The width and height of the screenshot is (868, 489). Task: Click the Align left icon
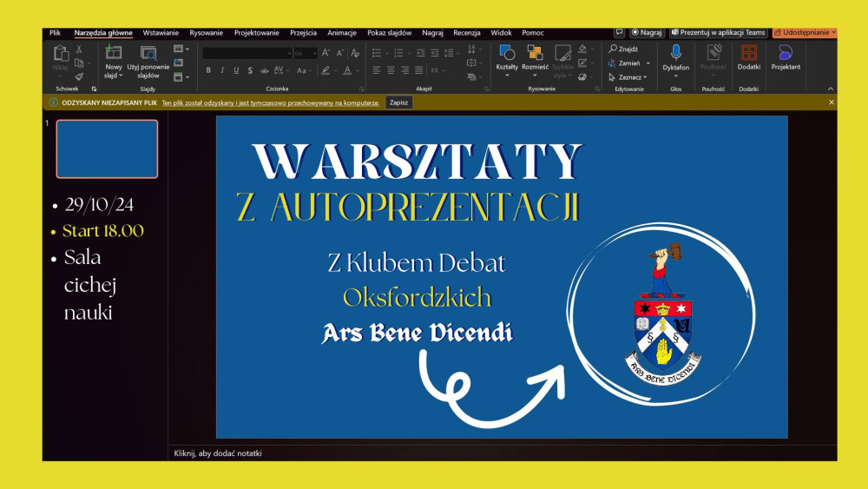pyautogui.click(x=377, y=69)
